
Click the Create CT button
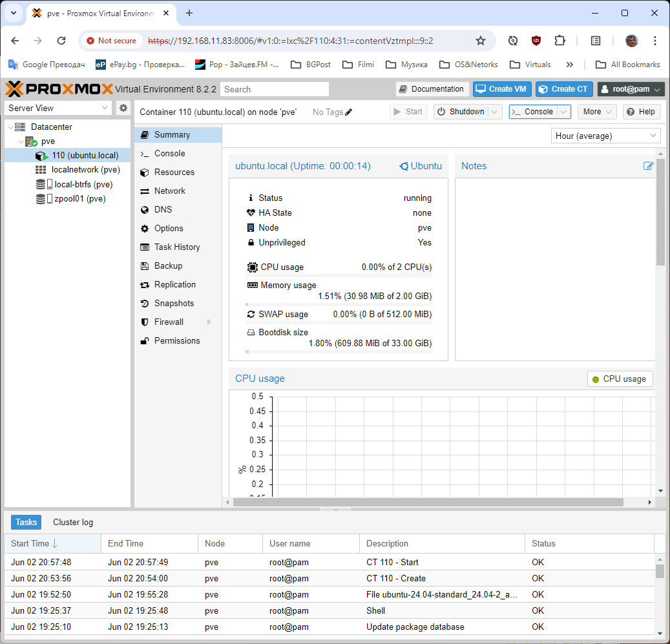564,89
